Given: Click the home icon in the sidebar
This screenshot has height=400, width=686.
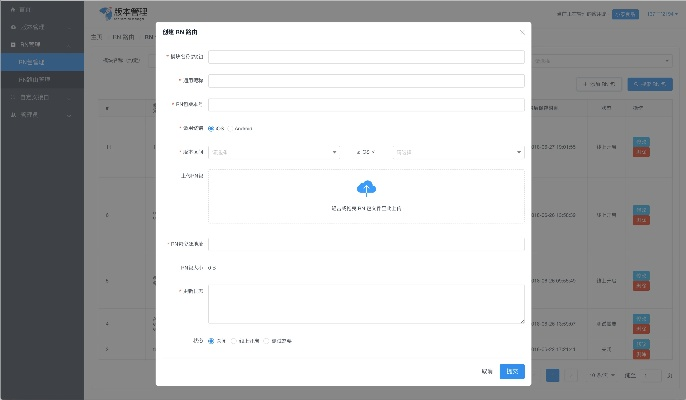Looking at the screenshot, I should pos(12,9).
